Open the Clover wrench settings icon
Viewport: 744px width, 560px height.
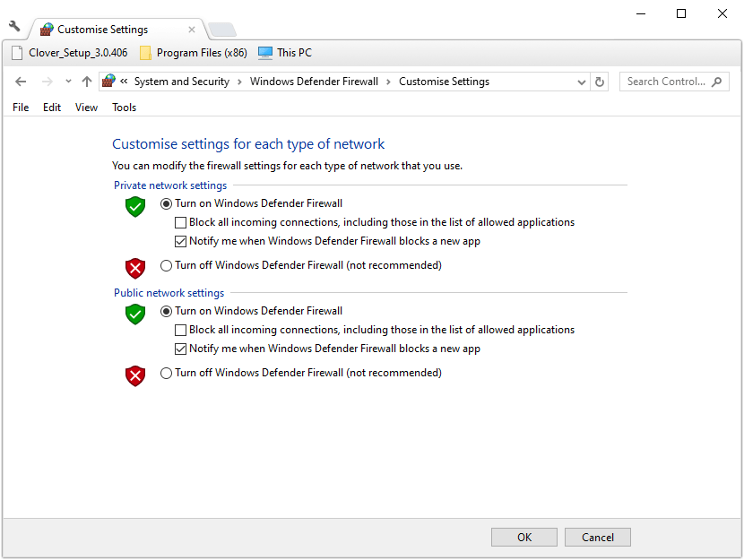tap(14, 26)
